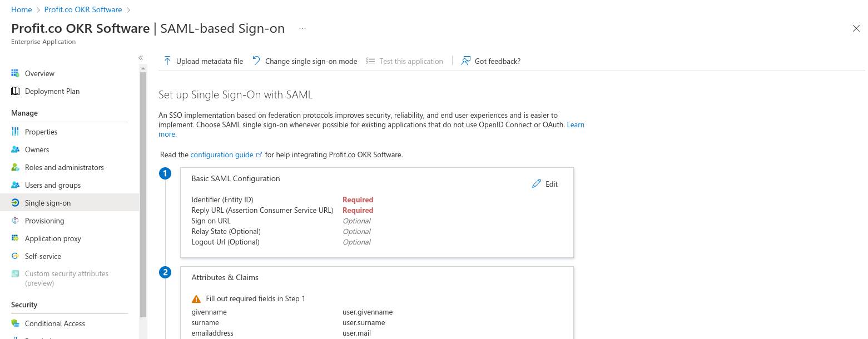Open the configuration guide link
The image size is (868, 339).
pyautogui.click(x=222, y=155)
